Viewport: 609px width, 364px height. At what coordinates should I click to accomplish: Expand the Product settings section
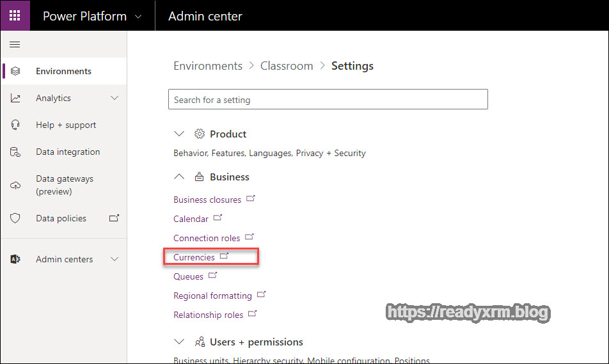[179, 134]
